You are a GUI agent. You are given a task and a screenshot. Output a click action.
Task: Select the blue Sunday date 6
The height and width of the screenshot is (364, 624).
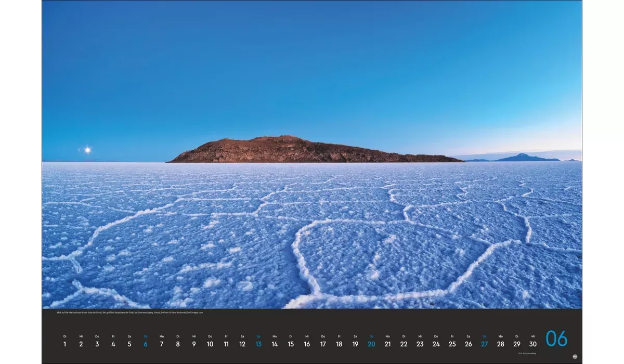pyautogui.click(x=146, y=344)
